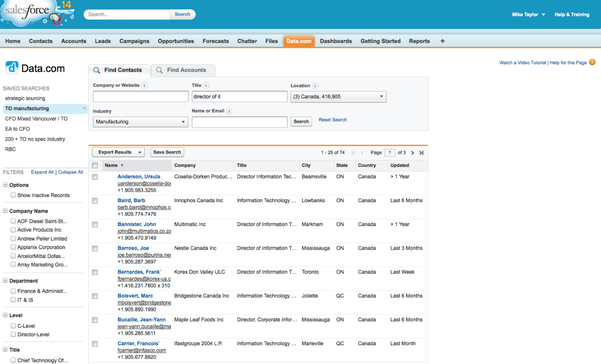Select the Barroso, Joe row checkbox
This screenshot has width=601, height=364.
(95, 249)
